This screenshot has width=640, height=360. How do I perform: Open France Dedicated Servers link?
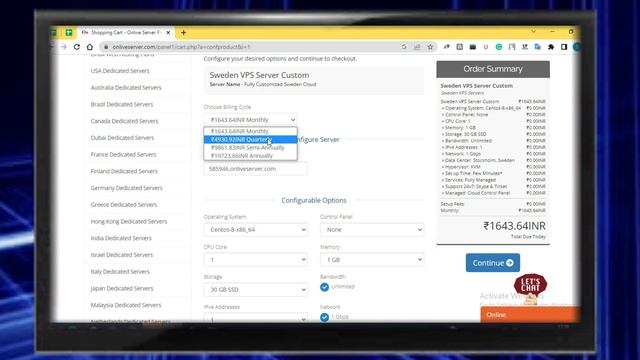tap(123, 154)
